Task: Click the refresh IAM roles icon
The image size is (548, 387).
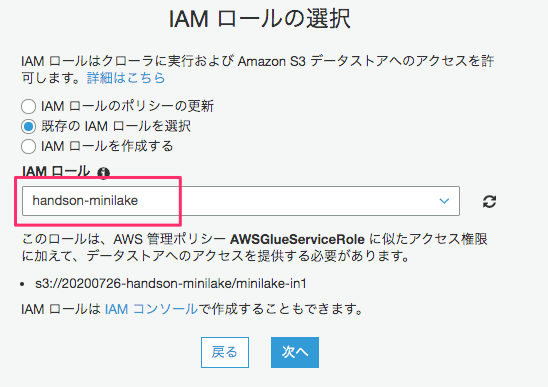Action: point(489,201)
